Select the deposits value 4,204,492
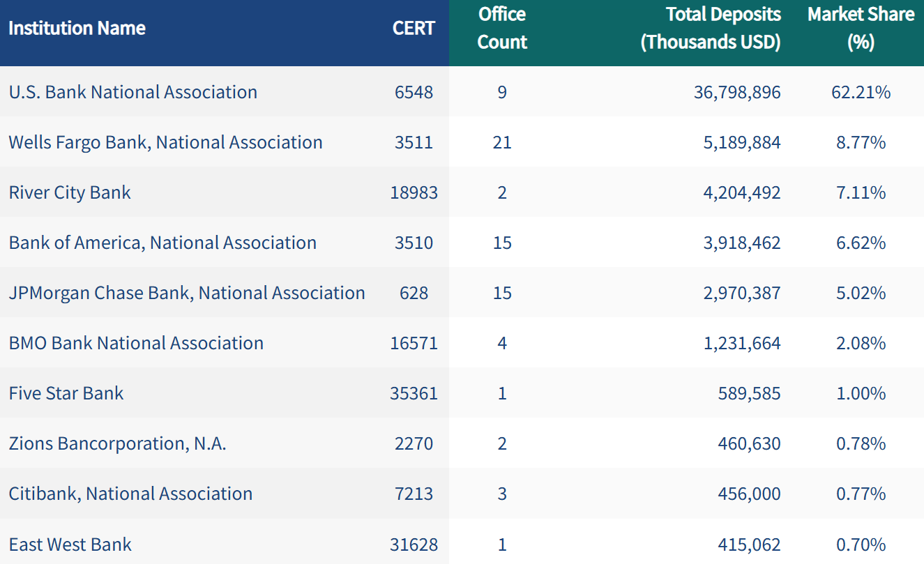 tap(741, 192)
